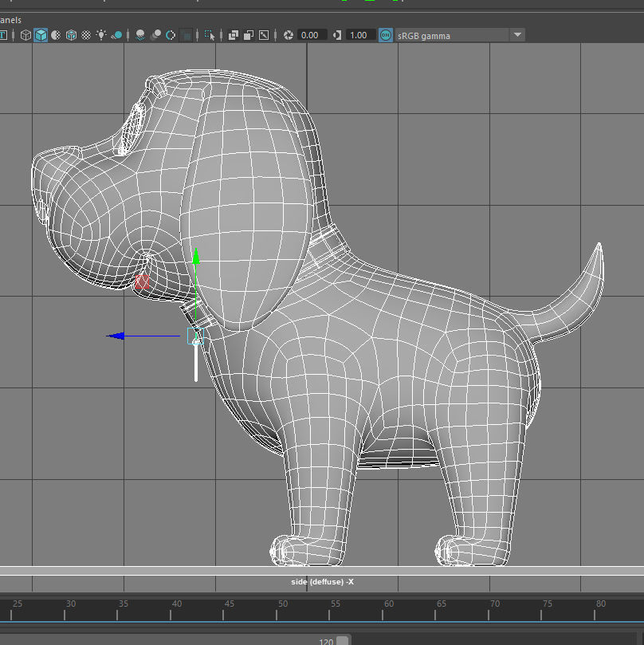Toggle X-Ray Active Components icon

[249, 35]
